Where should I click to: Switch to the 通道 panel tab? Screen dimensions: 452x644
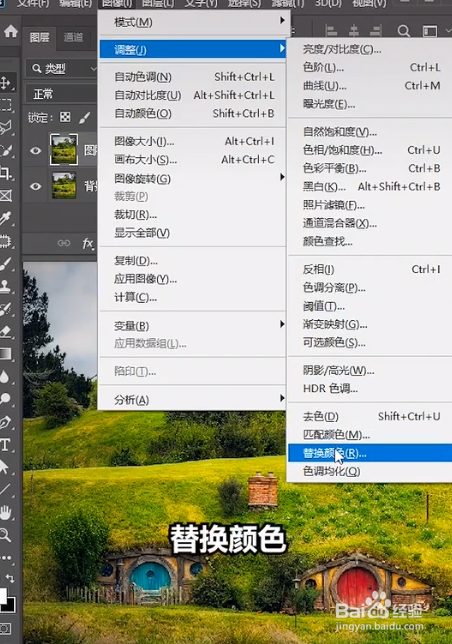[73, 37]
